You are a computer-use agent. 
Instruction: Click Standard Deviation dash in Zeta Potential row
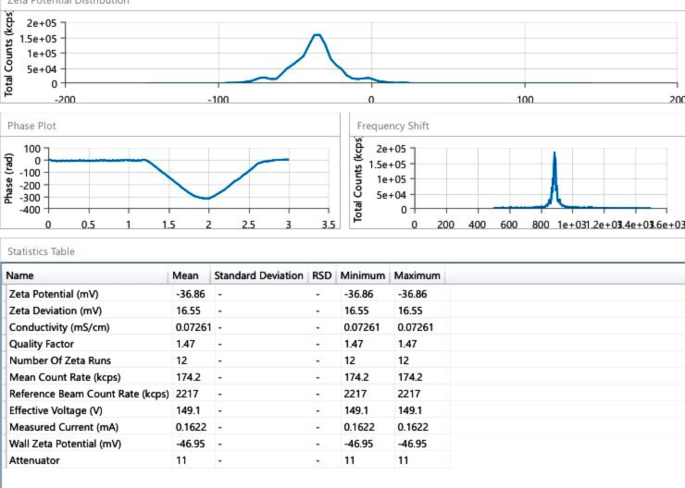220,294
